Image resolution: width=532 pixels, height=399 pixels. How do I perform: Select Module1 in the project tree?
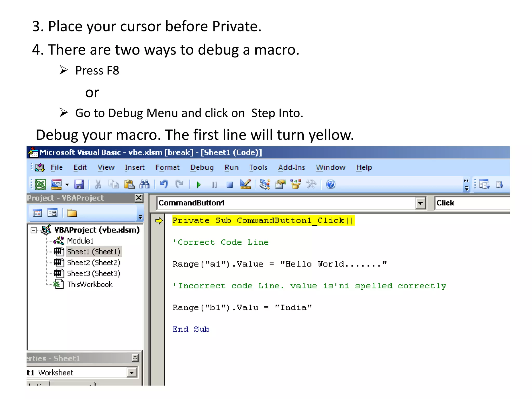80,241
